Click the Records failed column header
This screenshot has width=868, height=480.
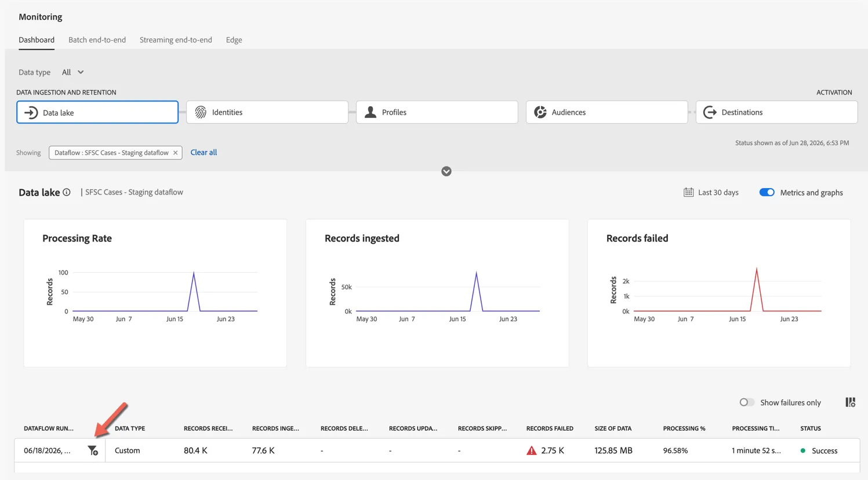[x=550, y=428]
